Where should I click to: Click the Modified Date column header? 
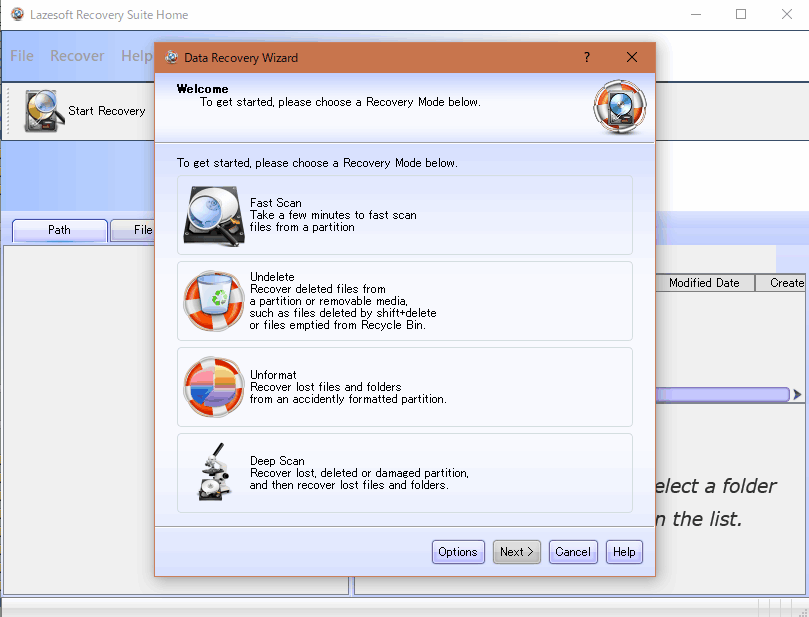705,283
